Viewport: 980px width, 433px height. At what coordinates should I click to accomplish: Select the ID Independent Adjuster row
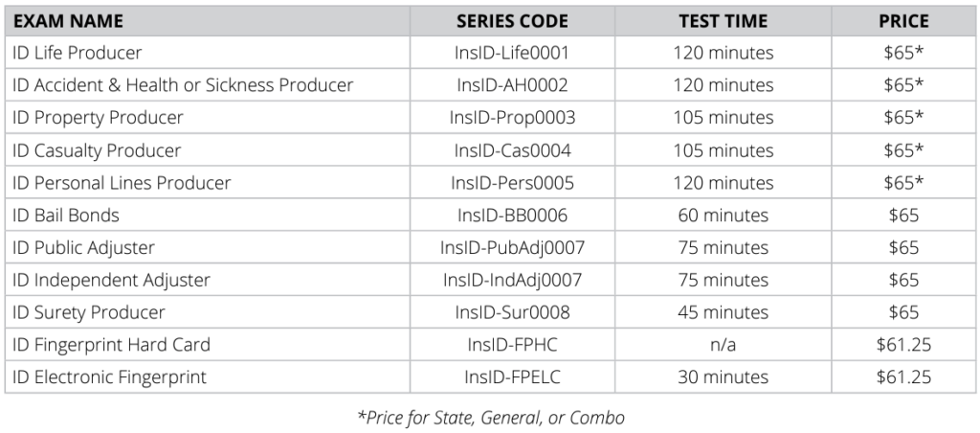(111, 281)
